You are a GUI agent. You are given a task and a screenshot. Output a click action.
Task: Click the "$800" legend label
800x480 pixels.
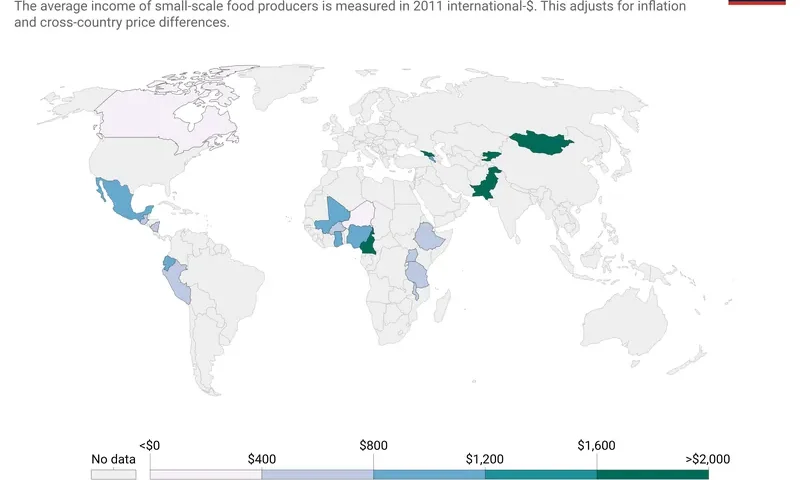pyautogui.click(x=373, y=445)
